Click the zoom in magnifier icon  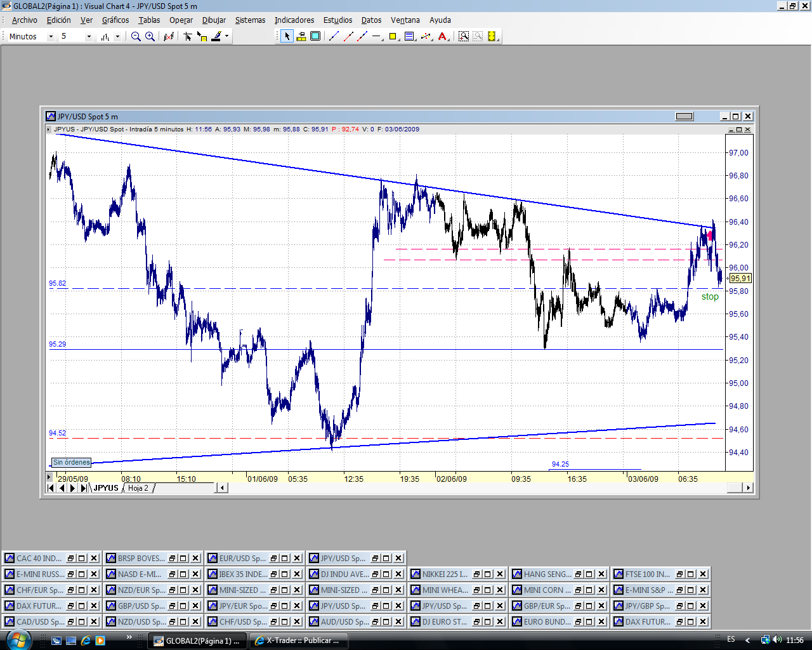point(150,37)
